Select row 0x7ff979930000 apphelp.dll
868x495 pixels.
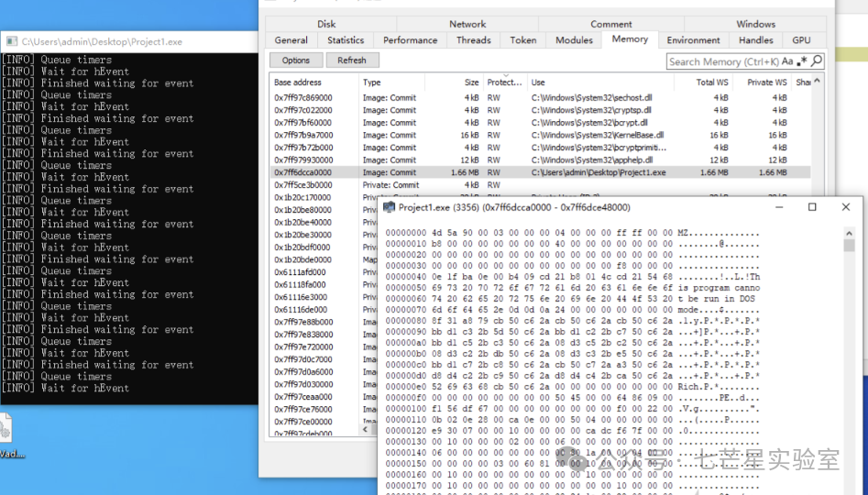tap(540, 160)
